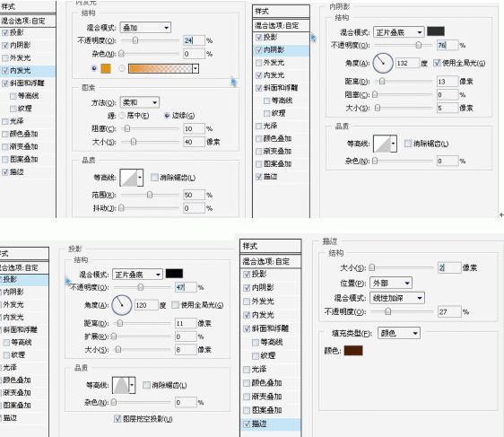This screenshot has height=437, width=504.
Task: Click the 描边 不透明度 field showing 27
Action: pos(449,311)
